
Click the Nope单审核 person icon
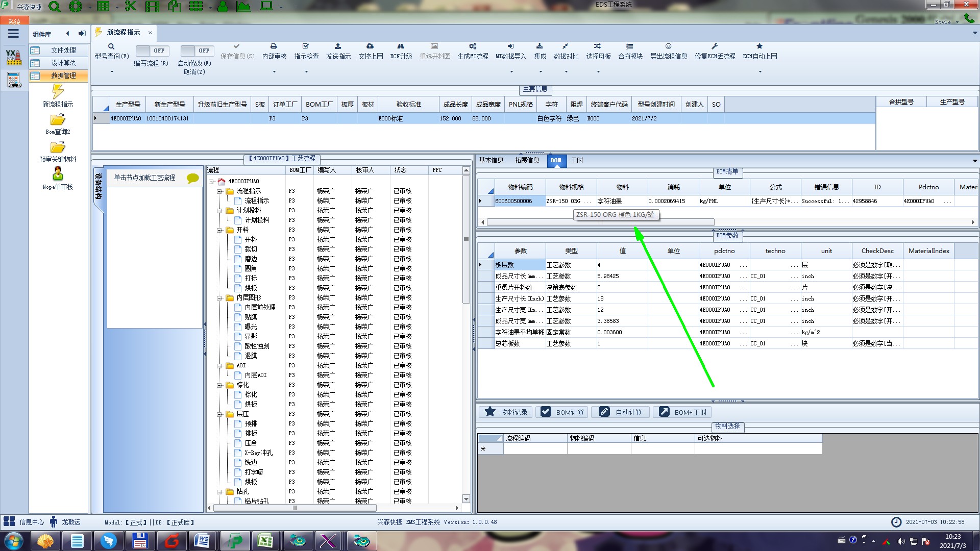click(58, 174)
